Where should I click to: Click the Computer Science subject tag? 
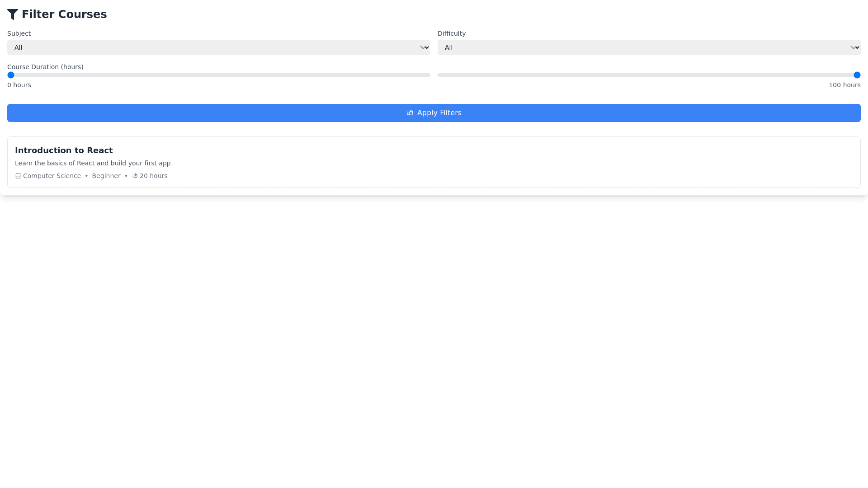[x=52, y=176]
